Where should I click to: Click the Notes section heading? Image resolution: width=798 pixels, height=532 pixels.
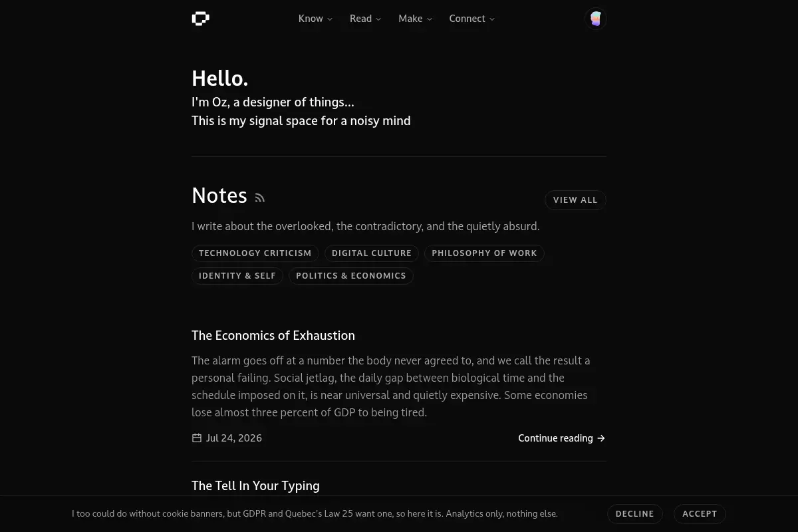pyautogui.click(x=219, y=196)
